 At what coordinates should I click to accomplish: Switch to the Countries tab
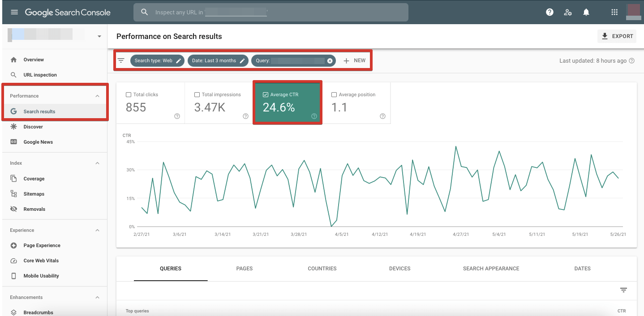tap(322, 269)
